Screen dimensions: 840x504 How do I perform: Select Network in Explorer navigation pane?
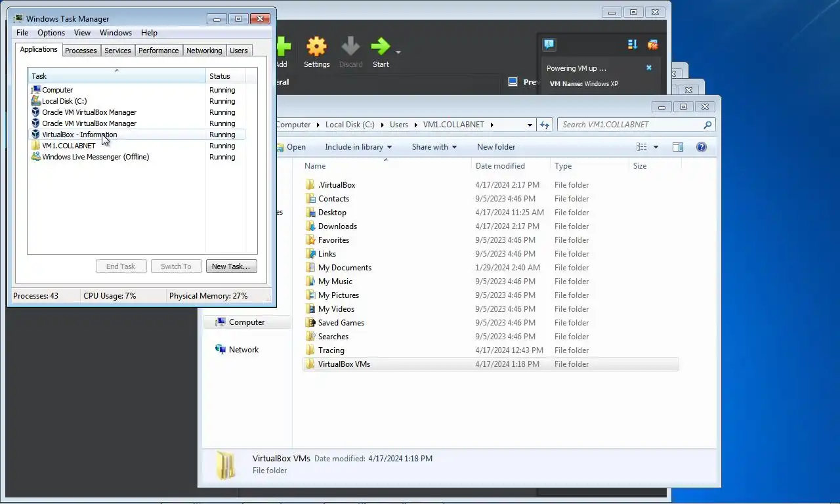coord(243,350)
